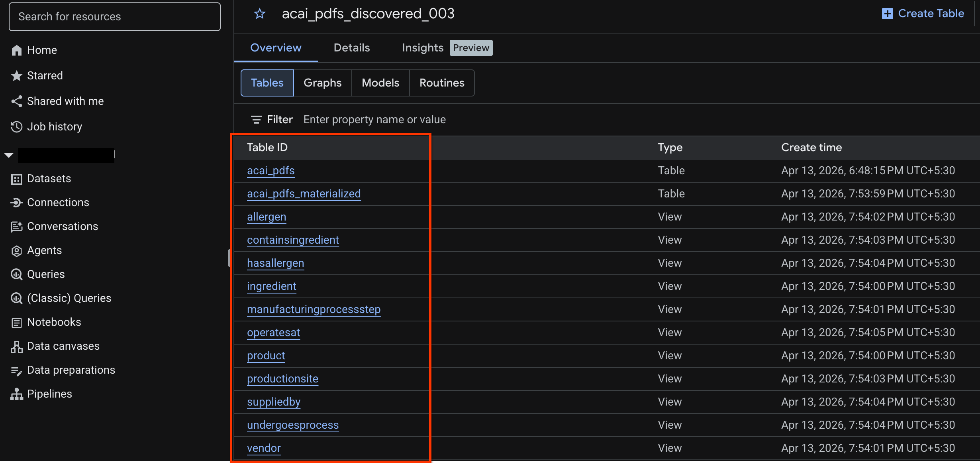Star the acai_pdfs_discovered_003 dataset
This screenshot has width=980, height=463.
click(x=259, y=14)
